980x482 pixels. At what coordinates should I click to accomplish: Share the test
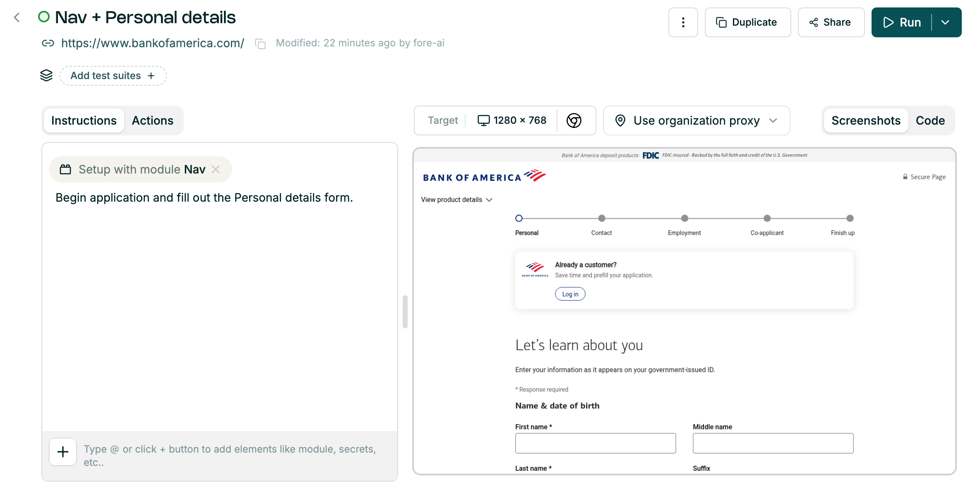pyautogui.click(x=831, y=22)
